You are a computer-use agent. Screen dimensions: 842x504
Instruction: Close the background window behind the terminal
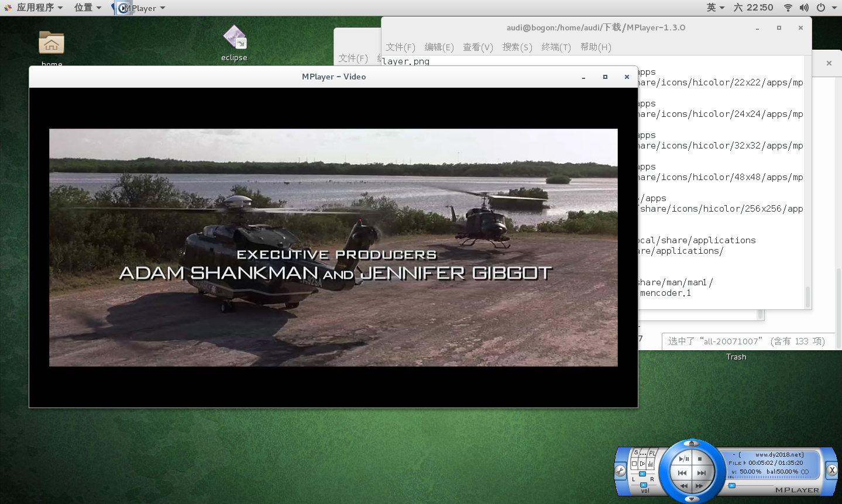pyautogui.click(x=829, y=63)
